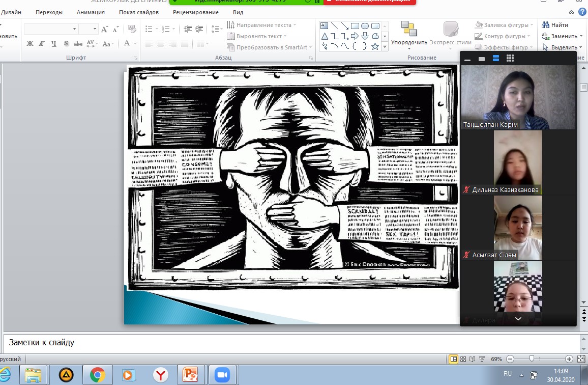588x385 pixels.
Task: Open the Переходы ribbon tab
Action: point(49,12)
